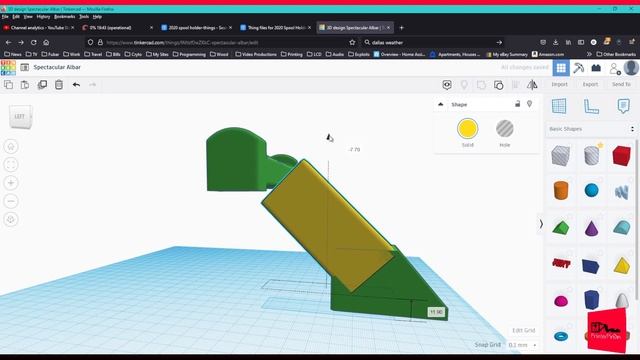The width and height of the screenshot is (640, 360).
Task: Open the Edit menu in Firefox
Action: click(16, 17)
